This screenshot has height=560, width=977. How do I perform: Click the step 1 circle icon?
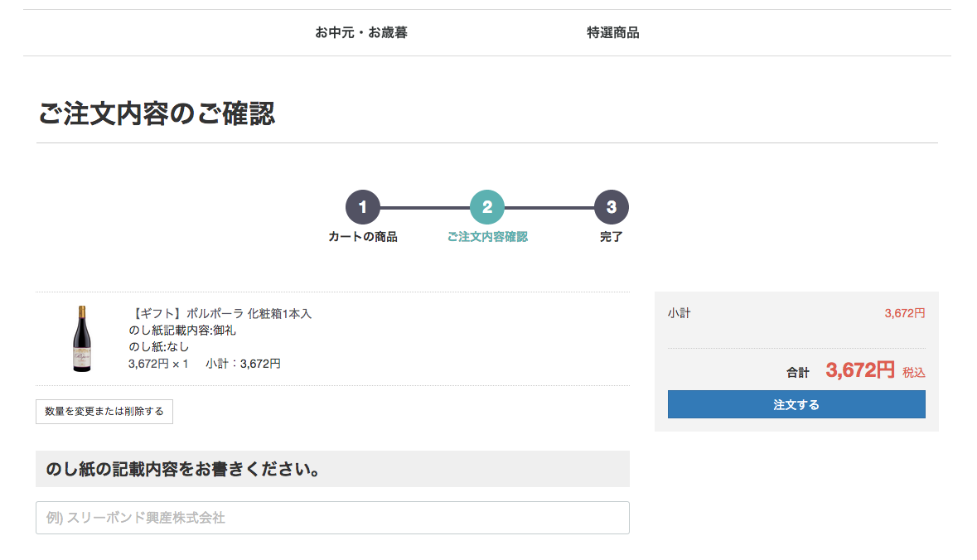[x=363, y=207]
